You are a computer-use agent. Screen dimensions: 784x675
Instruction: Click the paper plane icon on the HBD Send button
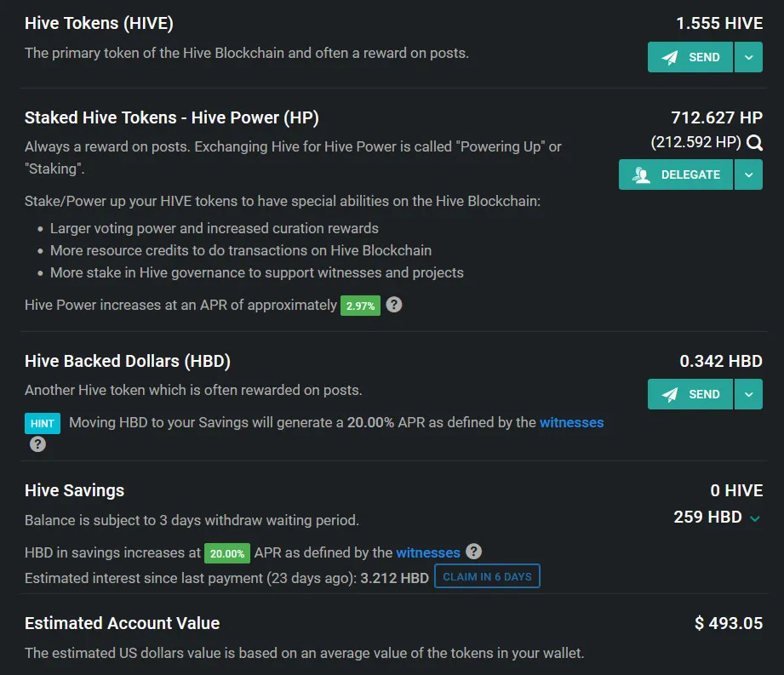point(671,395)
